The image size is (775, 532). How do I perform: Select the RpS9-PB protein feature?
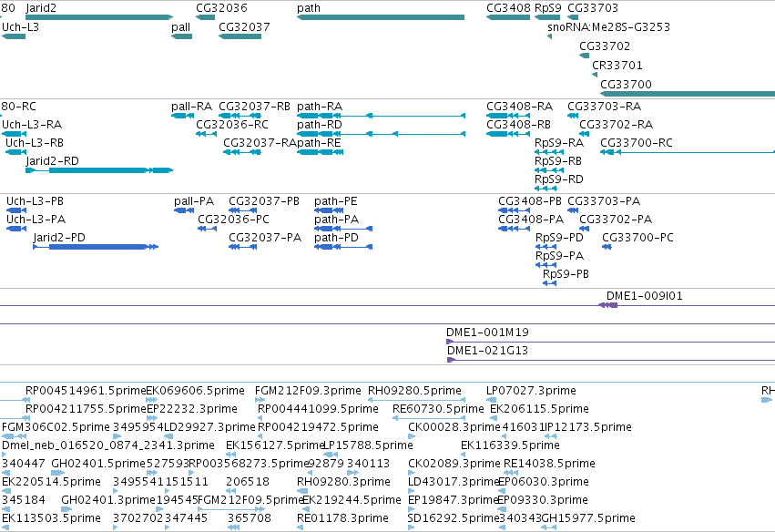pyautogui.click(x=550, y=283)
